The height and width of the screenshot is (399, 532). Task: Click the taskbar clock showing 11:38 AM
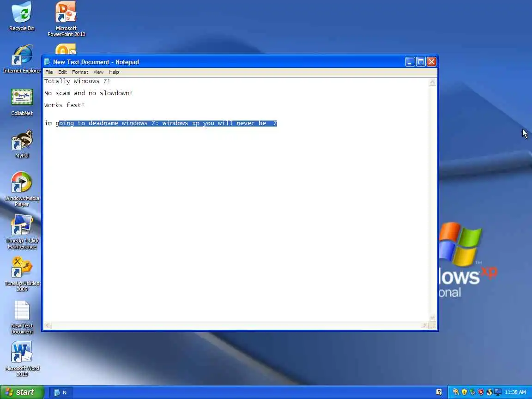515,392
